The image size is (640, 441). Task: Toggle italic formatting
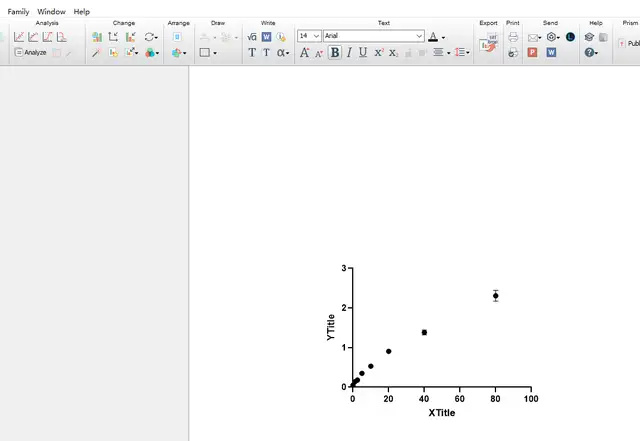(x=349, y=53)
